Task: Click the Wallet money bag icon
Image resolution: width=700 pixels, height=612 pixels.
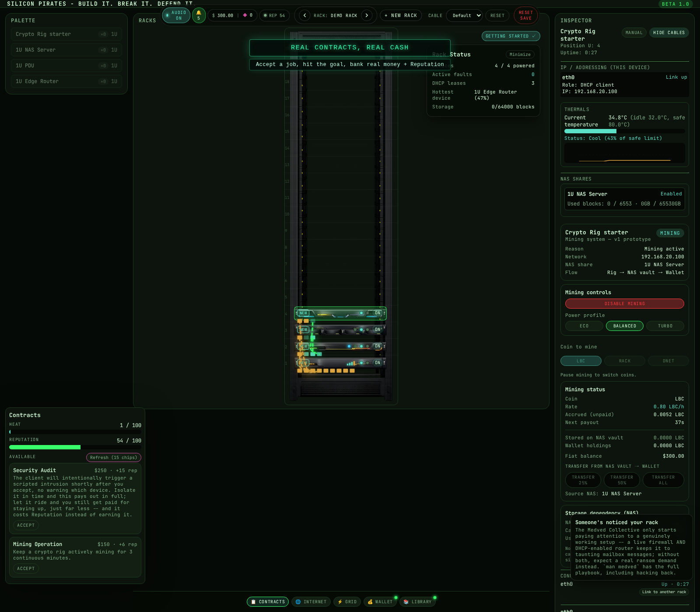Action: point(370,602)
